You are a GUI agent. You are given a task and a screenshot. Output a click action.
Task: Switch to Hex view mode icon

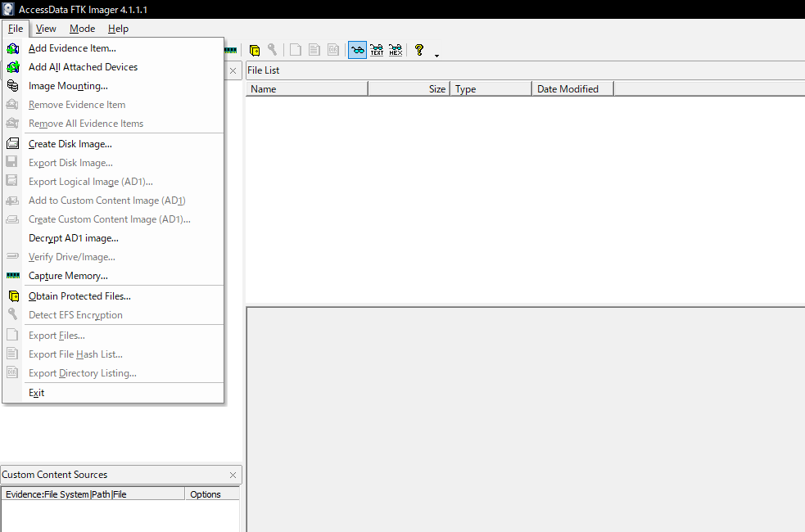[396, 50]
